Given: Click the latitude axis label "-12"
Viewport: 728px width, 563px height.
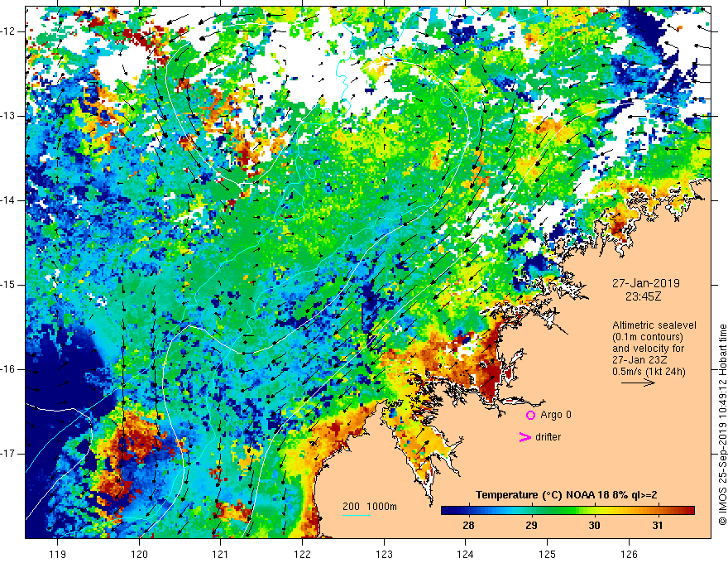Looking at the screenshot, I should click(x=9, y=31).
